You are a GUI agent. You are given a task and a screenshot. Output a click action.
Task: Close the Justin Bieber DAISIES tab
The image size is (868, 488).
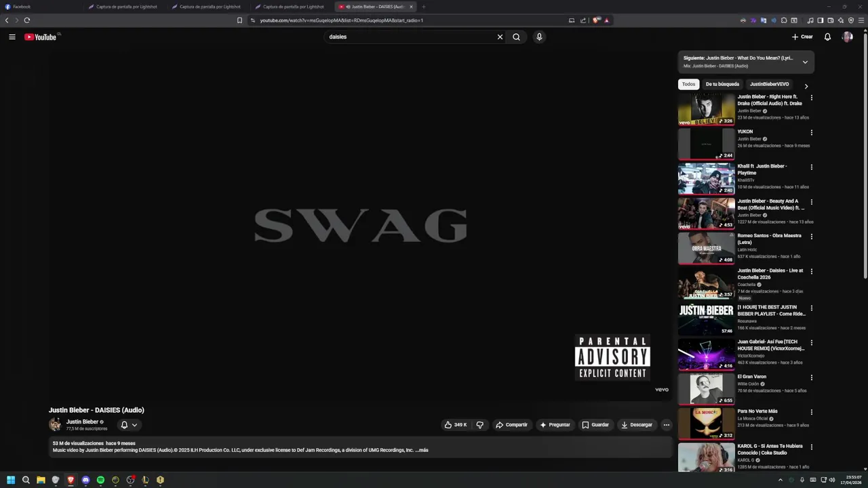click(x=411, y=7)
